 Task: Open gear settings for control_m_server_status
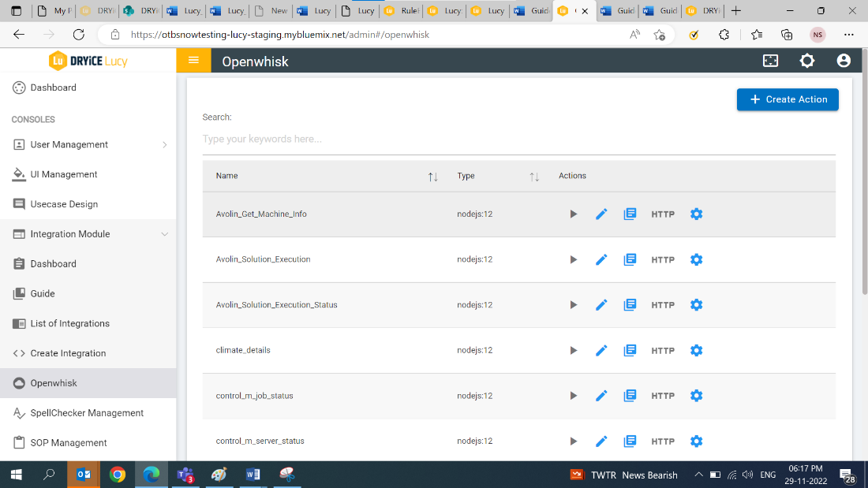coord(697,441)
